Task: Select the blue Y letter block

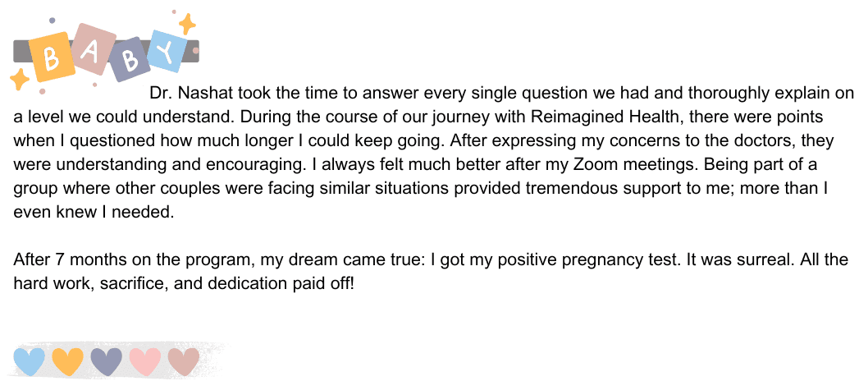Action: pyautogui.click(x=166, y=51)
